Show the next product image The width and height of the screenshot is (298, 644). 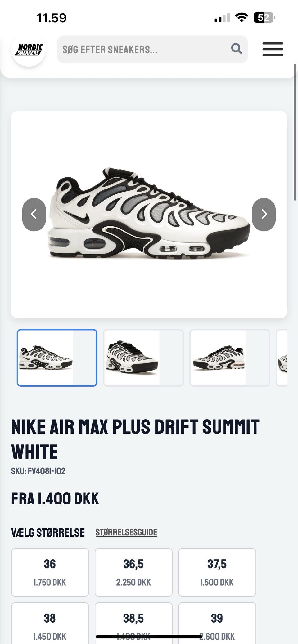click(264, 215)
